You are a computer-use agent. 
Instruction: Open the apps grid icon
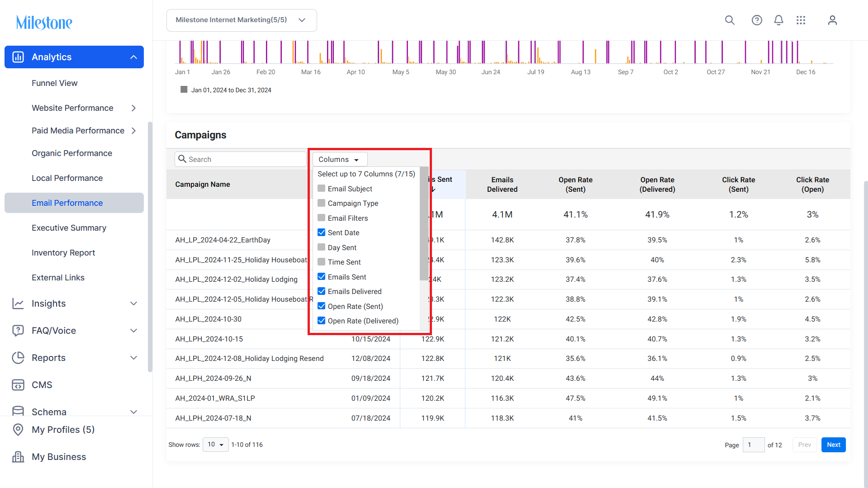[x=801, y=20]
